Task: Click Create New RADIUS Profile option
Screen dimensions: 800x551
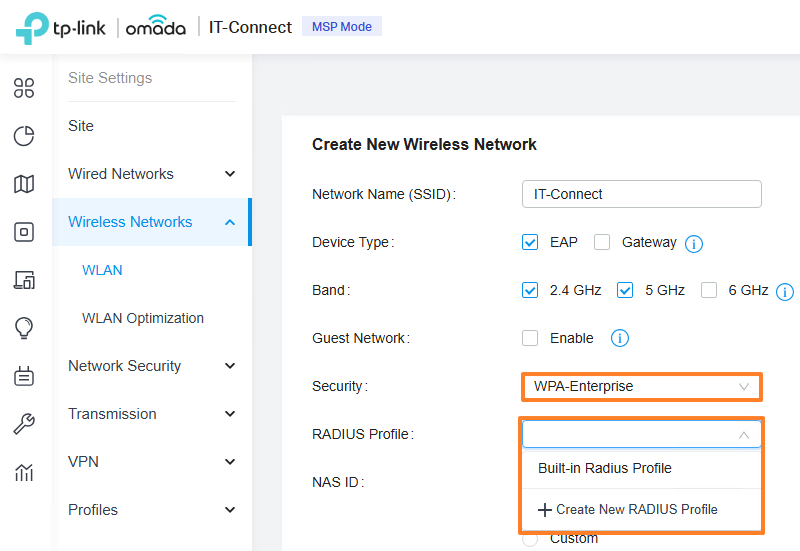Action: coord(642,510)
